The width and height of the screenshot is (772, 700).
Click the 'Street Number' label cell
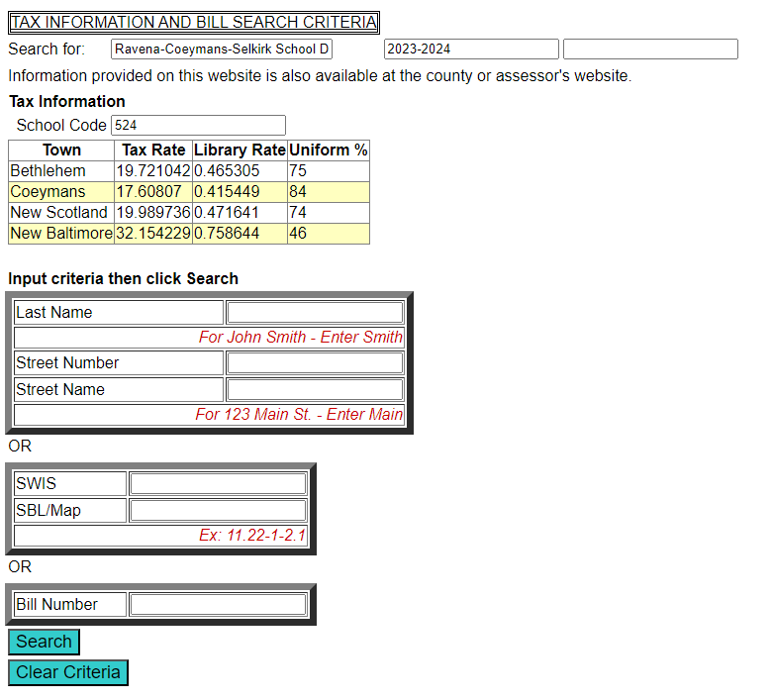[x=119, y=363]
